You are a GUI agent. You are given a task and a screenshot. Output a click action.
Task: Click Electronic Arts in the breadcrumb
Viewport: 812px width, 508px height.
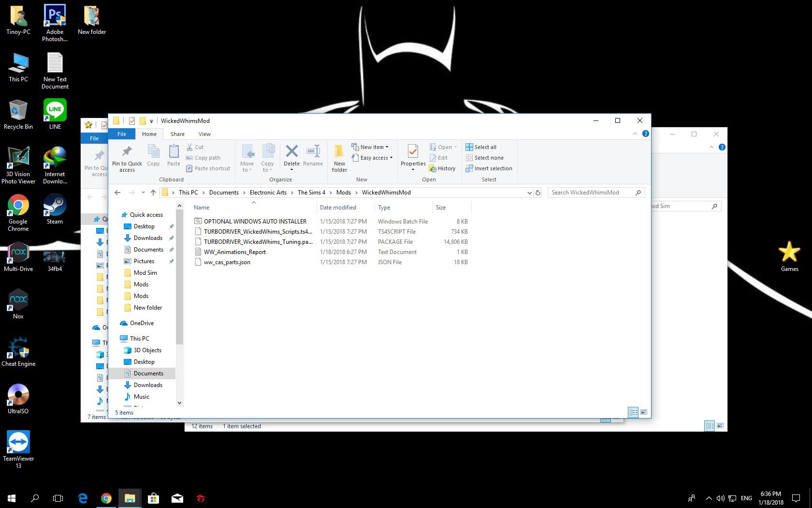click(x=268, y=193)
